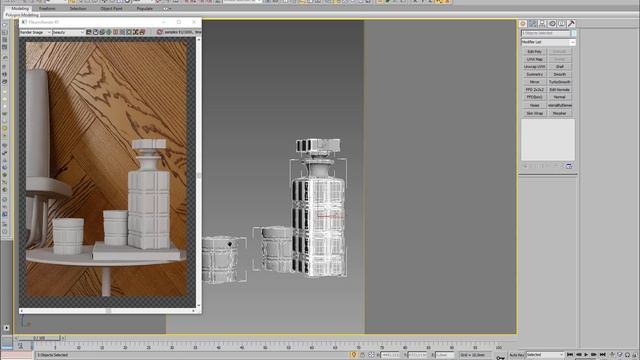The width and height of the screenshot is (640, 360).
Task: Apply the Shell modifier button
Action: 560,67
